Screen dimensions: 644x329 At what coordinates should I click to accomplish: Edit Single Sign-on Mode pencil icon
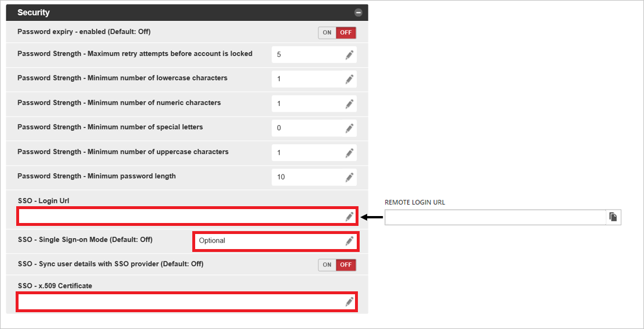[350, 241]
